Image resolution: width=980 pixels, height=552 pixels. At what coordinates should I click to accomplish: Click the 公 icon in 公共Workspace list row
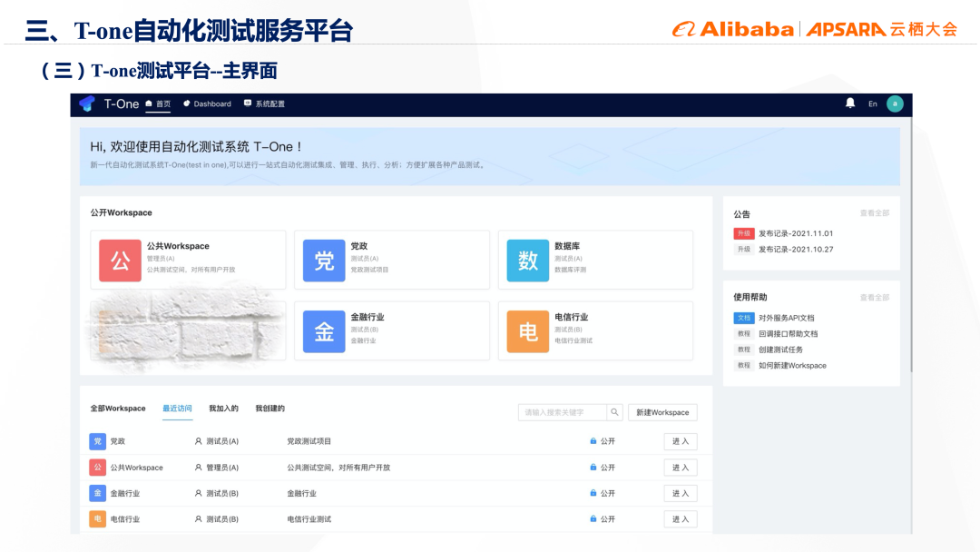(x=97, y=467)
